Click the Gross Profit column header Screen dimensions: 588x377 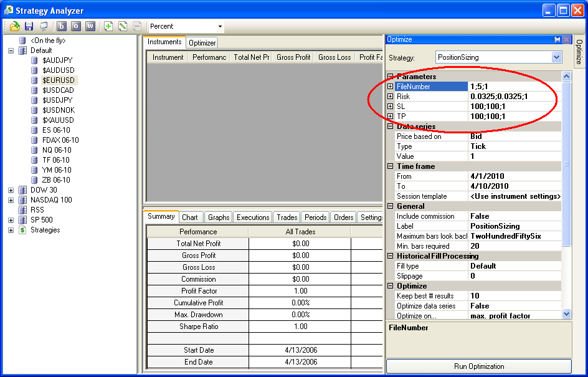pyautogui.click(x=293, y=57)
